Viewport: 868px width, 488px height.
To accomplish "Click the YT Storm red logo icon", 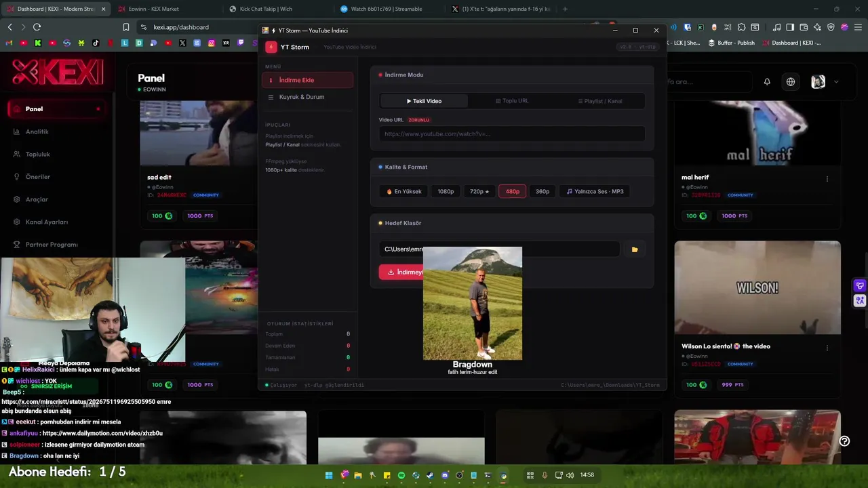I will [x=271, y=47].
